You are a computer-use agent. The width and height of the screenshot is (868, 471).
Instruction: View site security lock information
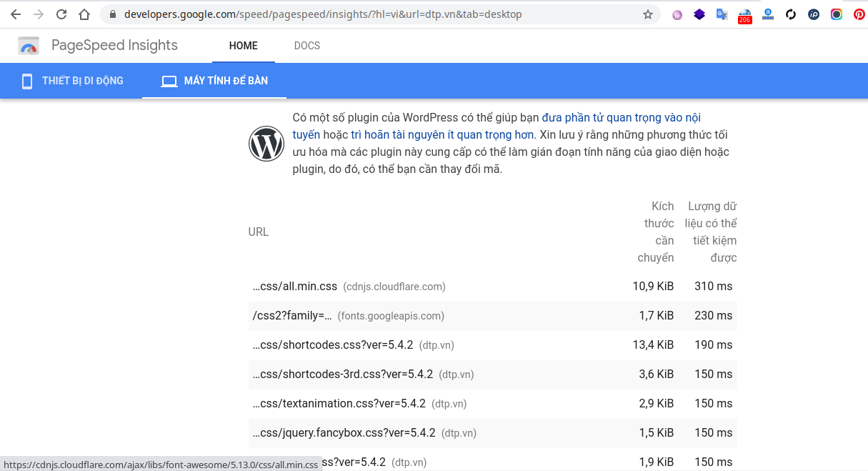[113, 14]
